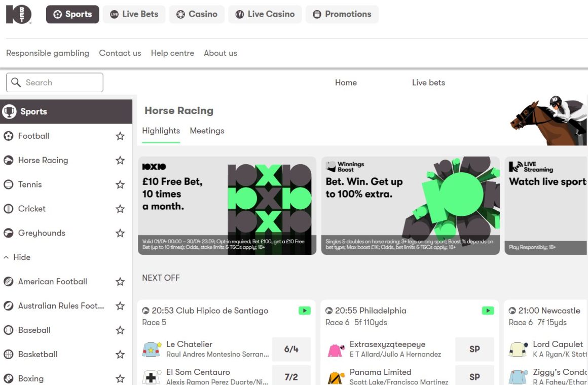Toggle the Boxing favourite star
The height and width of the screenshot is (385, 588).
point(120,378)
